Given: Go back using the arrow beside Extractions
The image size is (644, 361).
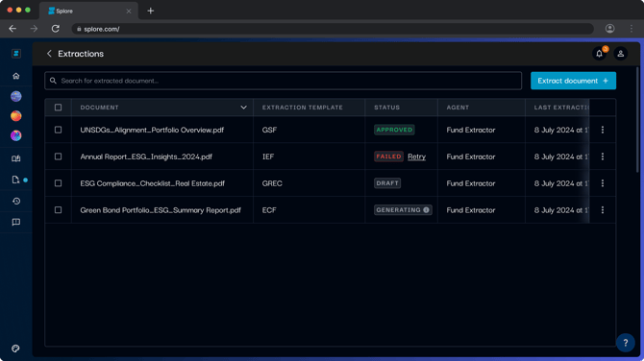Looking at the screenshot, I should [x=49, y=54].
